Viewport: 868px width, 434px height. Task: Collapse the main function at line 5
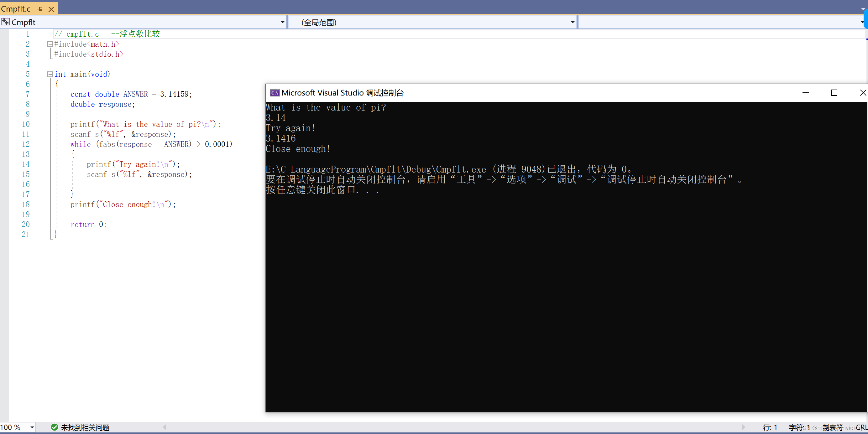point(50,74)
